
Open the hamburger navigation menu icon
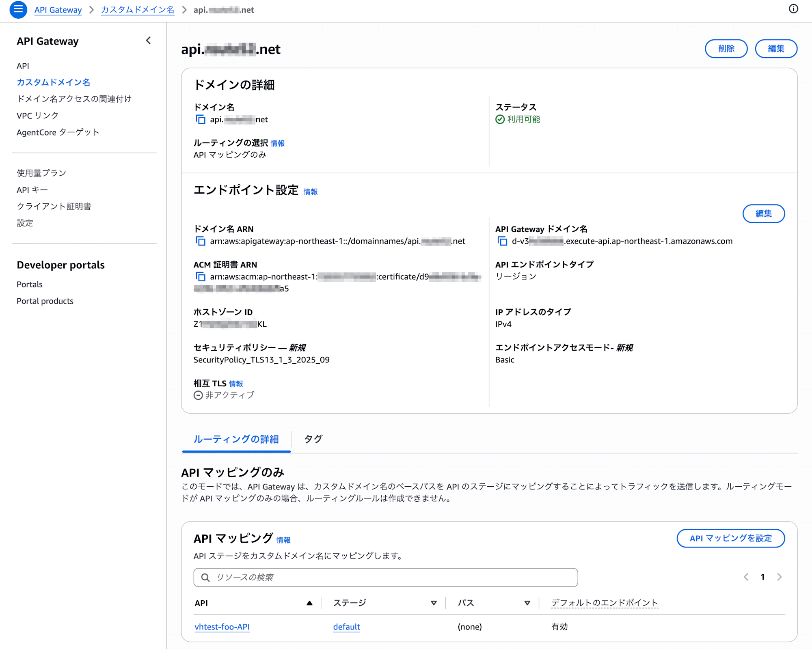pos(18,9)
